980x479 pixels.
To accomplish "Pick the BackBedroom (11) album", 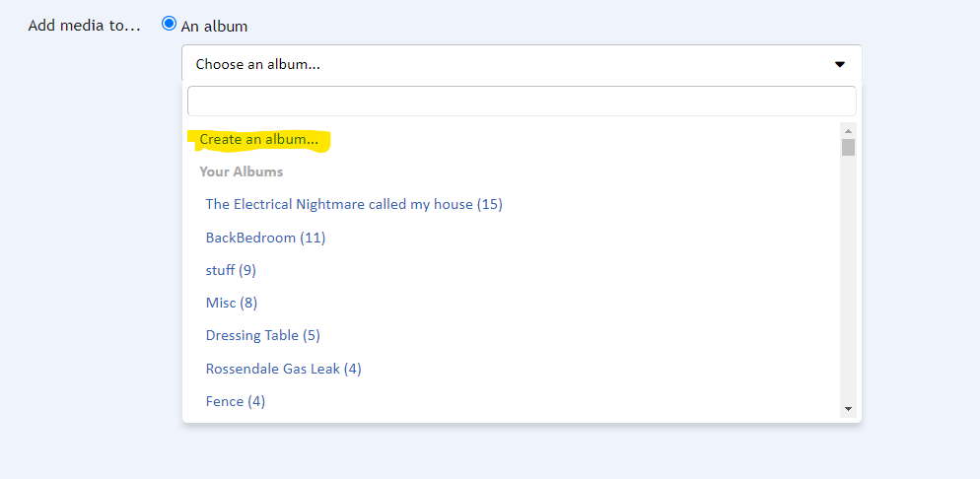I will tap(265, 238).
